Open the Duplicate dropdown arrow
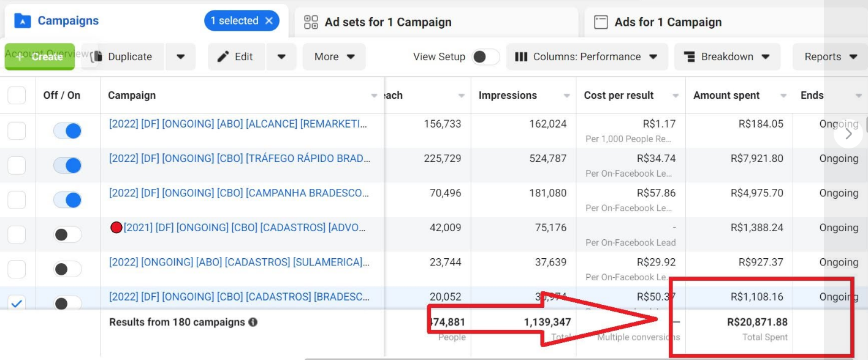The image size is (868, 360). pos(180,56)
